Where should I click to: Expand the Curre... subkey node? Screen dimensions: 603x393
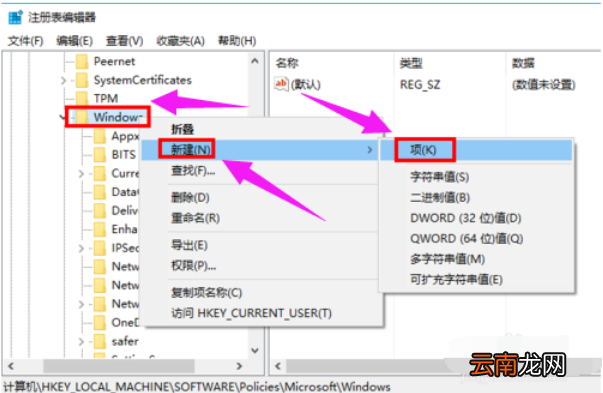point(81,174)
